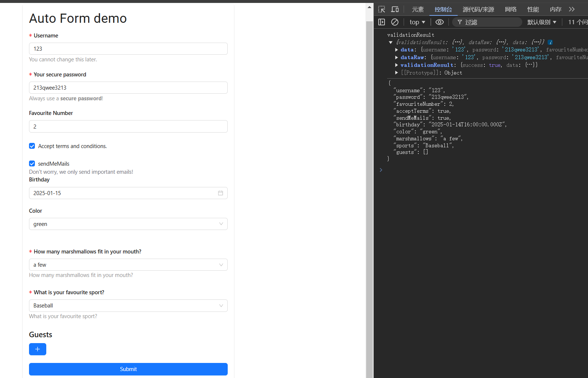
Task: Open the favourite sport dropdown Baseball
Action: 128,305
